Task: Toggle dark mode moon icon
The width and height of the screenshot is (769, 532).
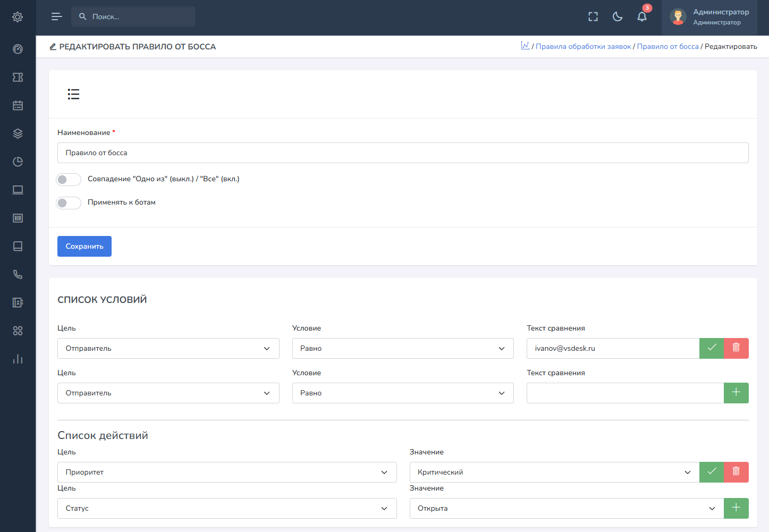Action: click(618, 16)
